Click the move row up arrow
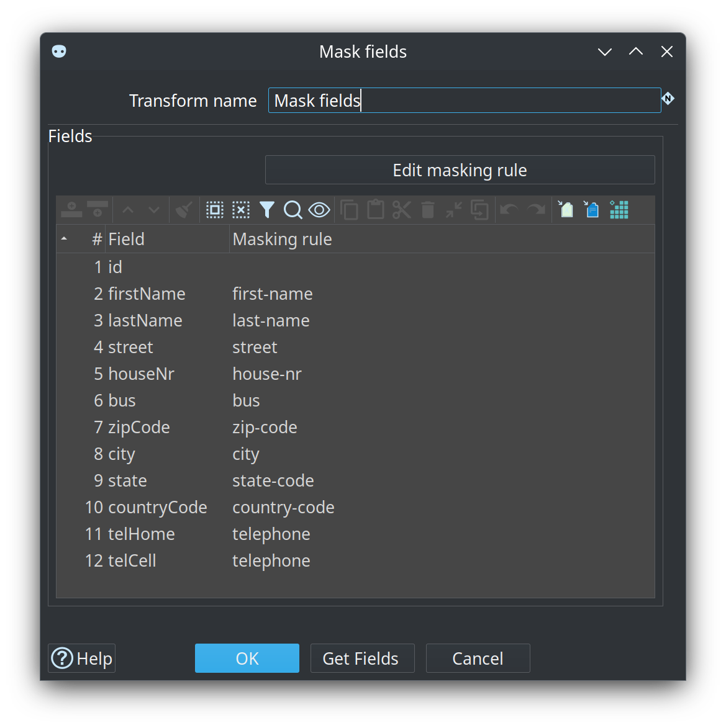726x728 pixels. click(128, 210)
